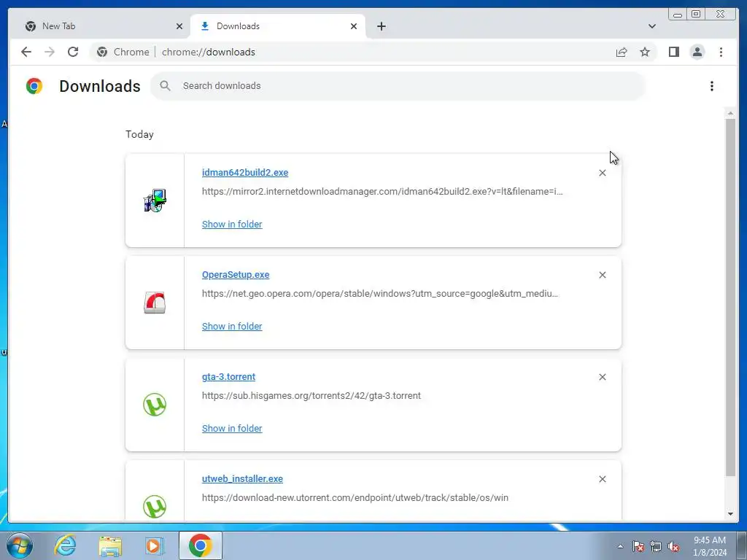Close the Downloads tab

click(x=354, y=26)
